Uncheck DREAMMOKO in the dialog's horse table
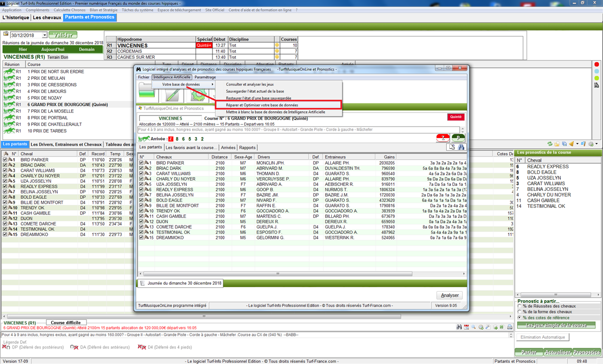This screenshot has width=603, height=364. pos(142,237)
